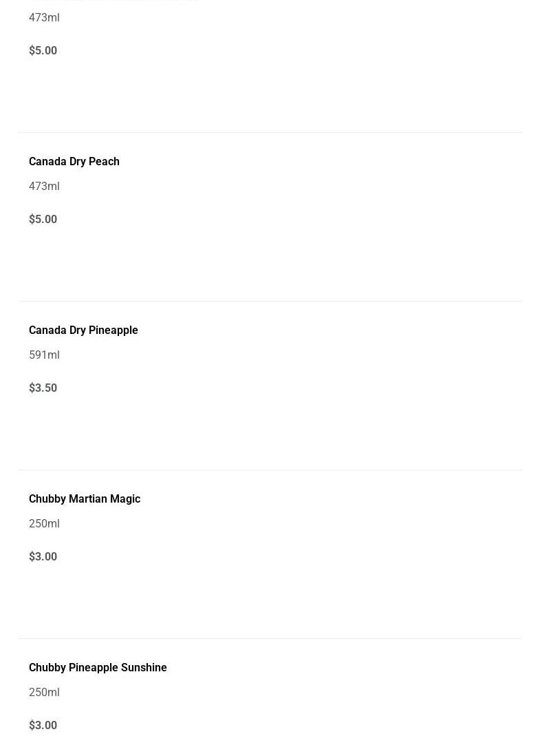Screen dimensions: 540x756
Task: Click empty space right of Chubby Pineapple Sunshine name
Action: 344,668
